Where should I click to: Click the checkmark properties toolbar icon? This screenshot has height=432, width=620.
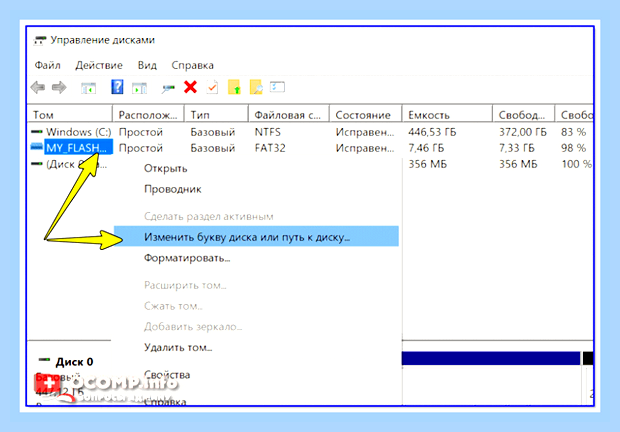coord(212,87)
